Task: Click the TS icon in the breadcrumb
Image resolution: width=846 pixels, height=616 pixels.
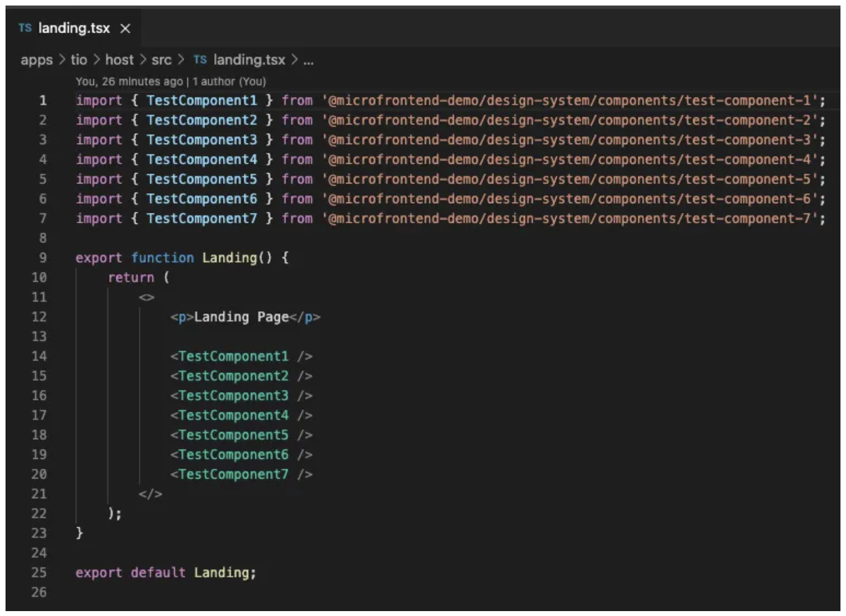Action: coord(200,60)
